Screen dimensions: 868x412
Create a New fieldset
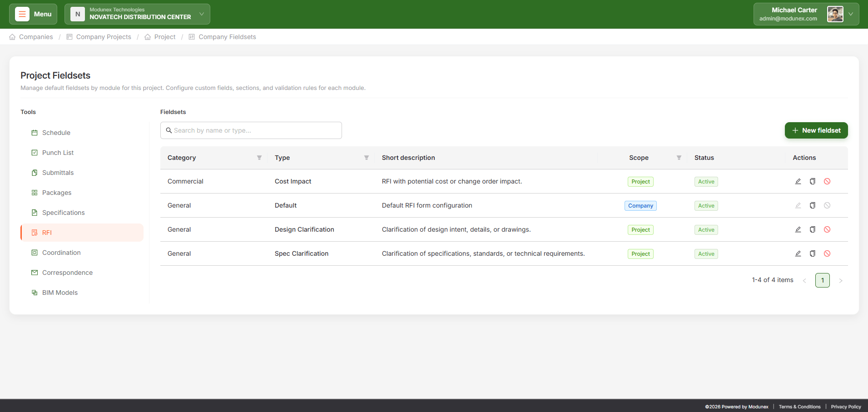pos(816,130)
